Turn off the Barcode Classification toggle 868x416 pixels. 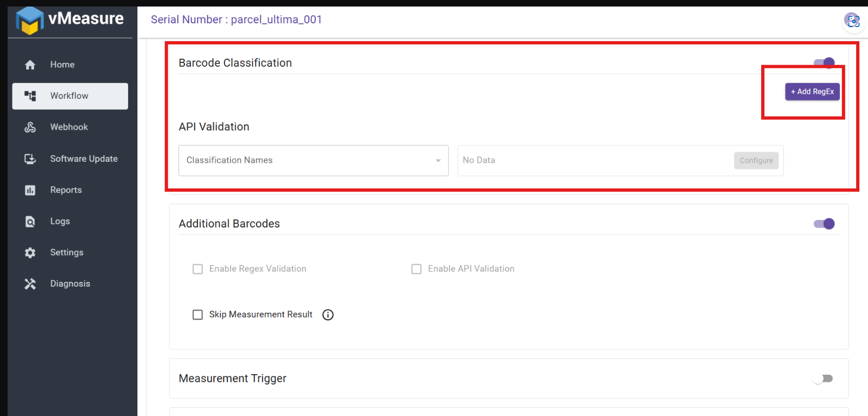coord(824,62)
